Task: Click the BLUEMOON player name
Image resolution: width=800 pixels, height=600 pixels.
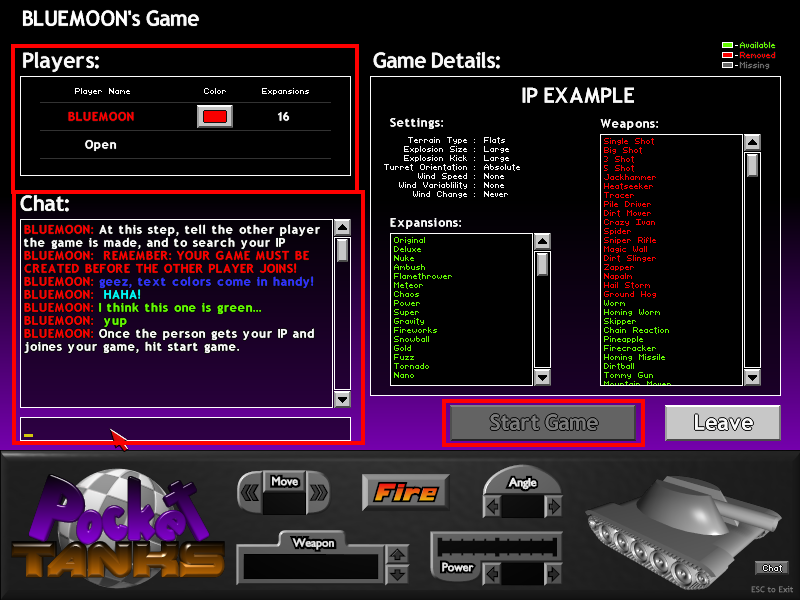Action: pos(101,117)
